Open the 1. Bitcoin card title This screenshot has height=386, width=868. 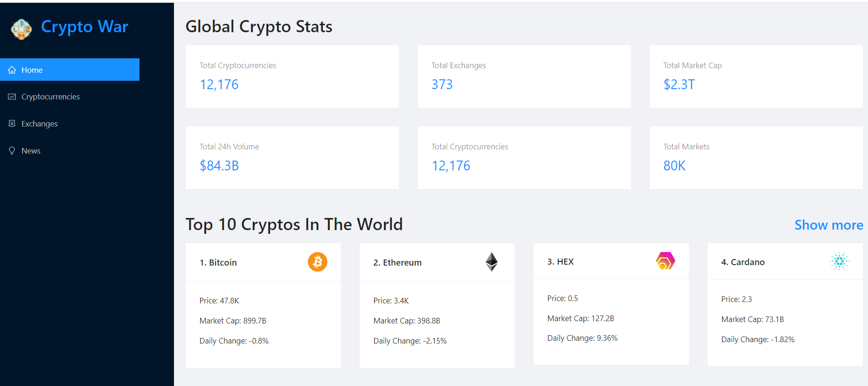click(218, 263)
